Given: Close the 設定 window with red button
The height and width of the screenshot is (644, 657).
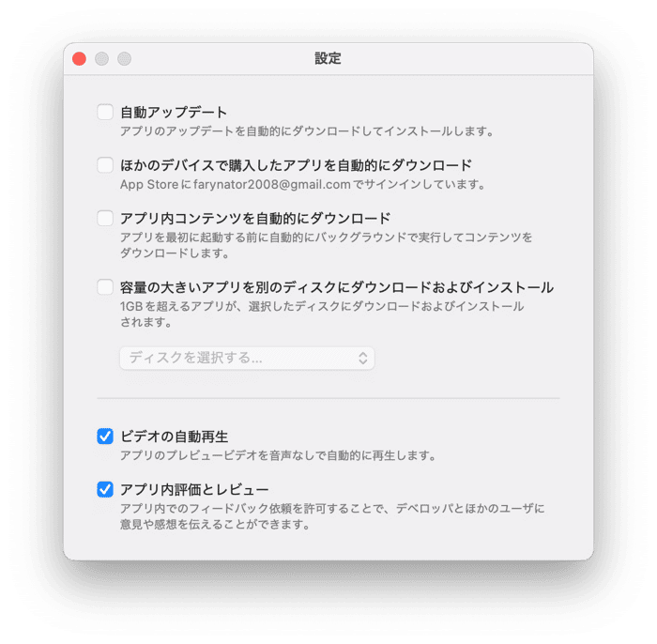Looking at the screenshot, I should 79,58.
